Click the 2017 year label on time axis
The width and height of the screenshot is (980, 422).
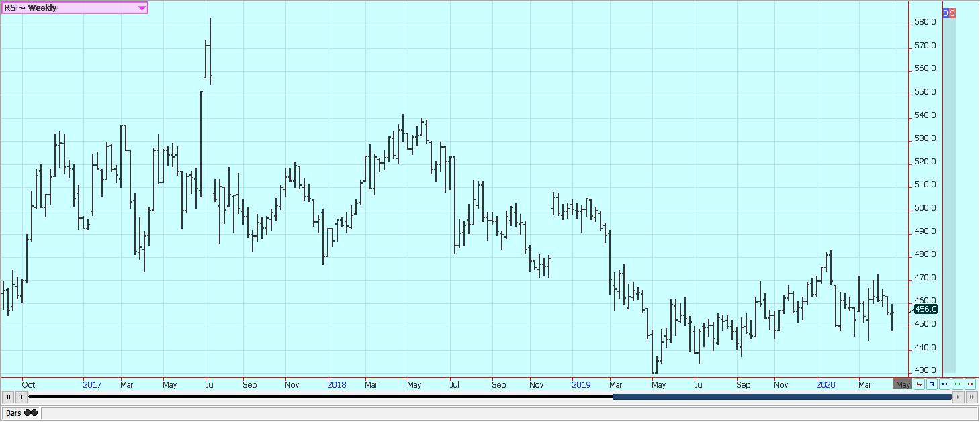[93, 385]
